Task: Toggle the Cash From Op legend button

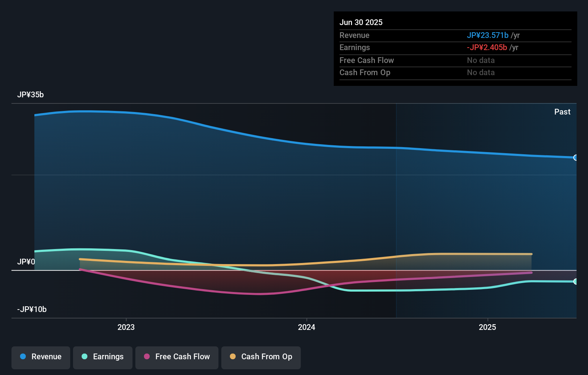Action: tap(261, 357)
